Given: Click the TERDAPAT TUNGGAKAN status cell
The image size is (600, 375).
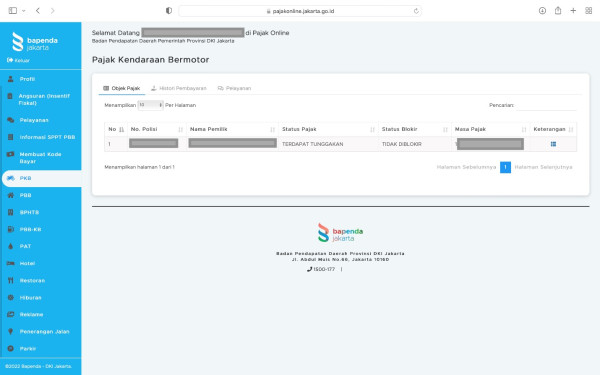Looking at the screenshot, I should 328,144.
